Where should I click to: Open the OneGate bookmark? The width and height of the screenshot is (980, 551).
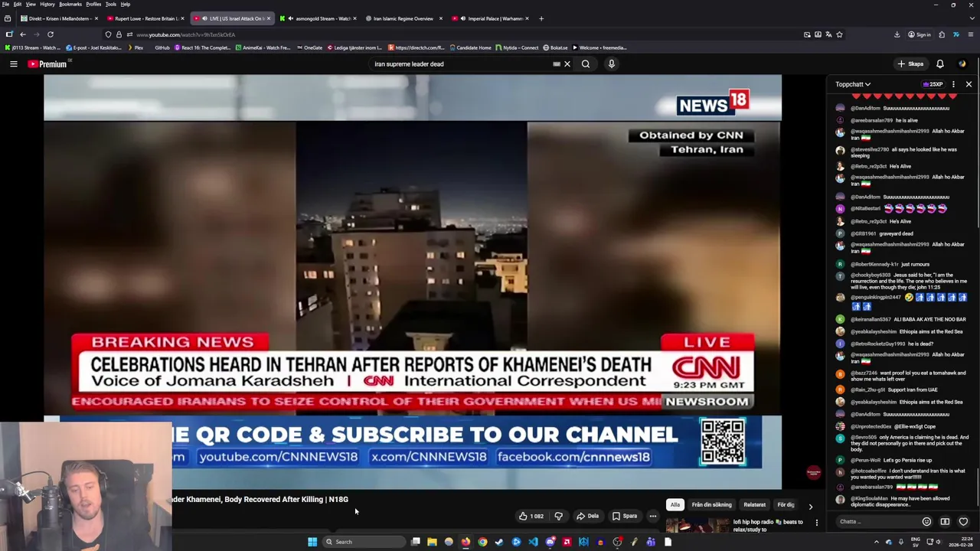point(310,47)
